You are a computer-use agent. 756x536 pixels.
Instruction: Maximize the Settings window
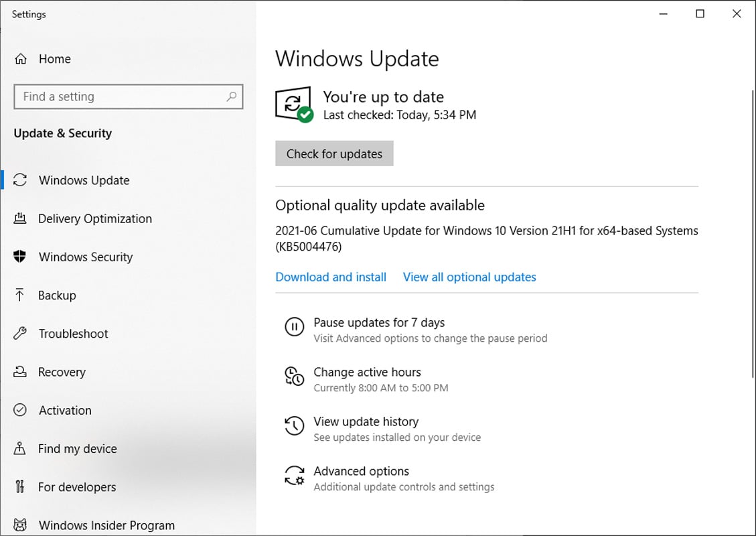click(700, 13)
